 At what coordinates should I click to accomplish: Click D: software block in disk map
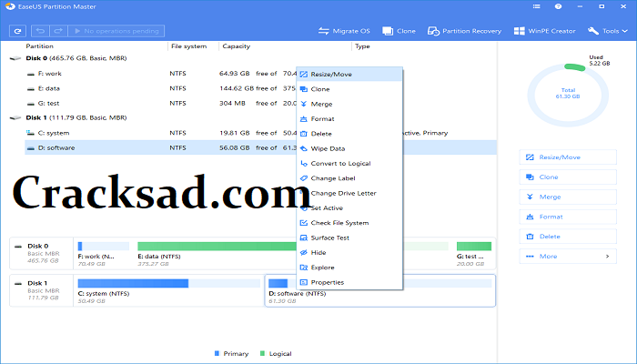pyautogui.click(x=379, y=291)
